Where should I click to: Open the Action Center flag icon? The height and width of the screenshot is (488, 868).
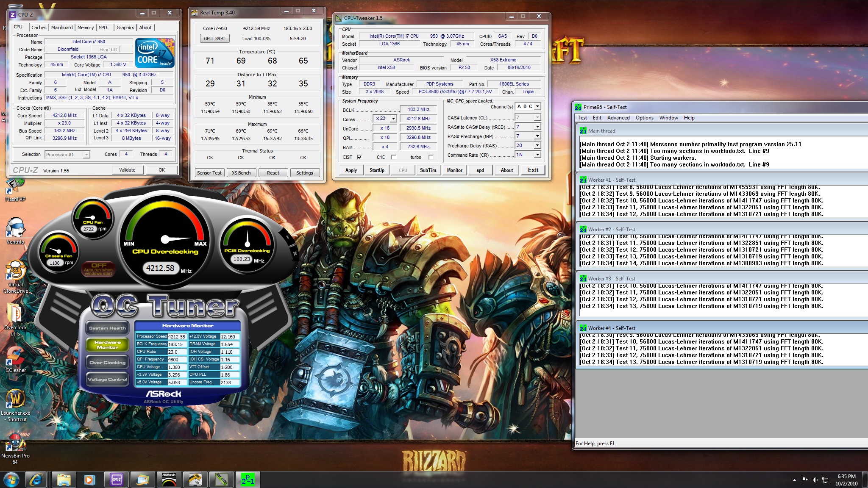[x=804, y=480]
